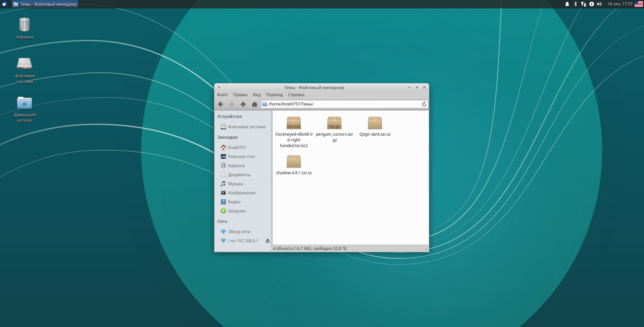The height and width of the screenshot is (327, 644).
Task: Click the Темы window taskbar button
Action: click(45, 4)
